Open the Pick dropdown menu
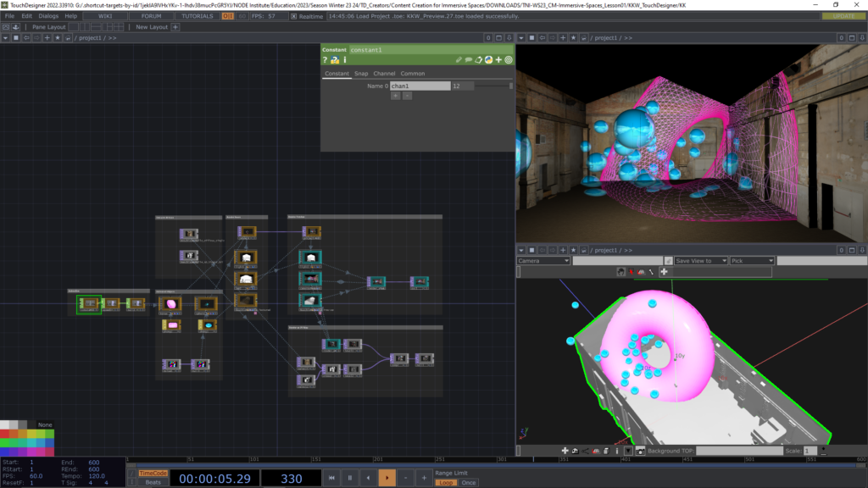 pos(751,261)
